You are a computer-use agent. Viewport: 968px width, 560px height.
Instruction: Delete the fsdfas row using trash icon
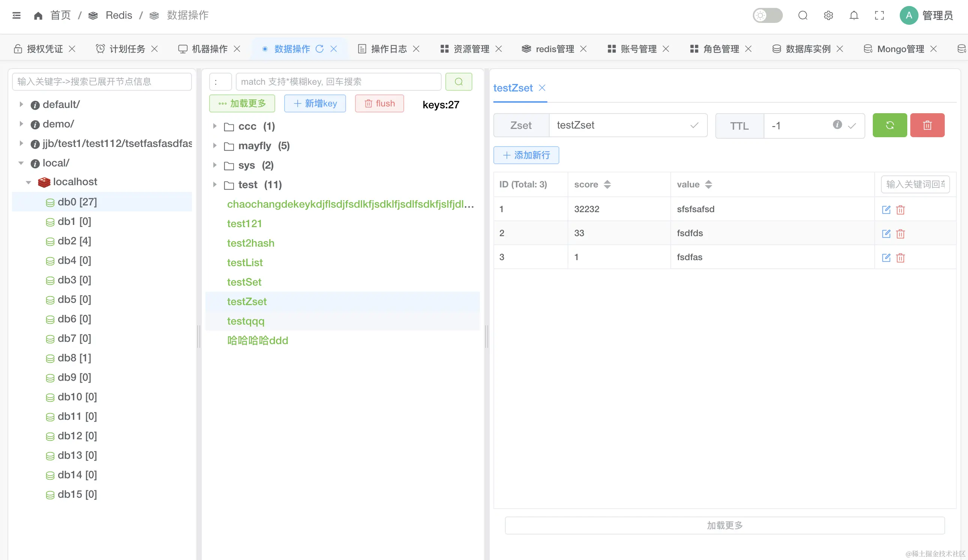[x=901, y=258]
